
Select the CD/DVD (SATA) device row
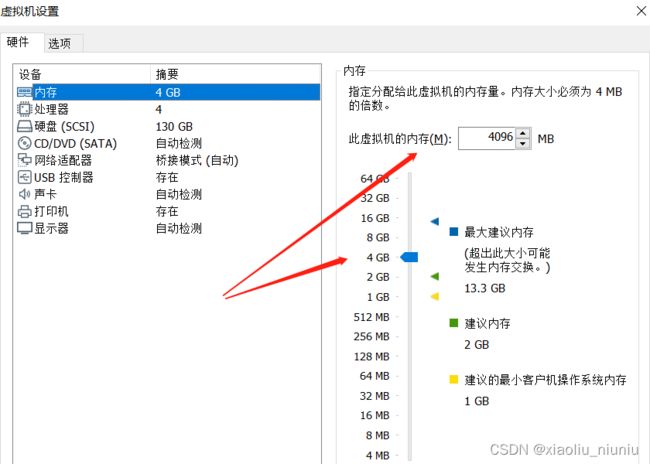pos(168,143)
